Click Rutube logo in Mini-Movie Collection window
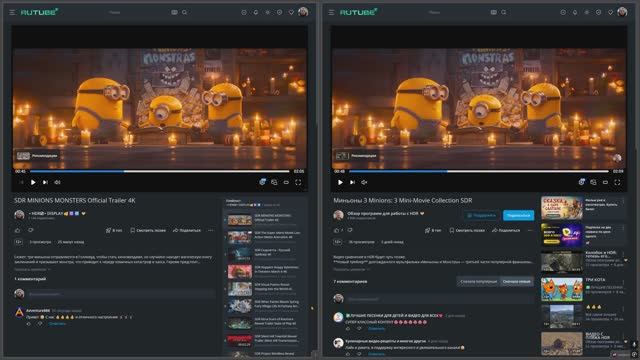The width and height of the screenshot is (640, 360). [358, 12]
